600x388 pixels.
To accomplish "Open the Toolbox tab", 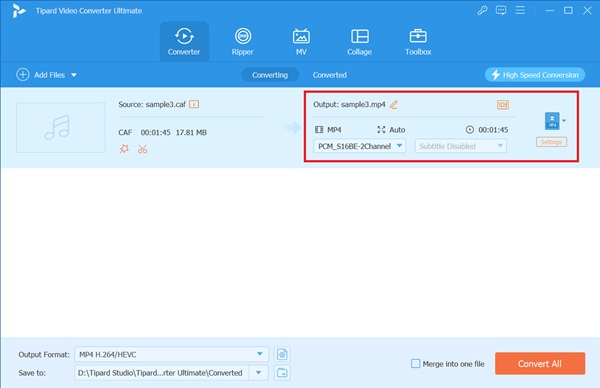I will pyautogui.click(x=418, y=41).
